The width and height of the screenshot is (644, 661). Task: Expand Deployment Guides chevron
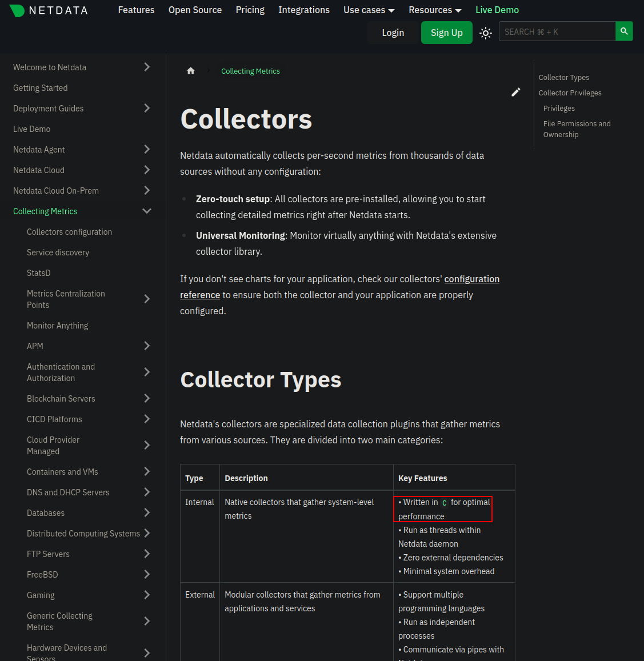click(147, 109)
